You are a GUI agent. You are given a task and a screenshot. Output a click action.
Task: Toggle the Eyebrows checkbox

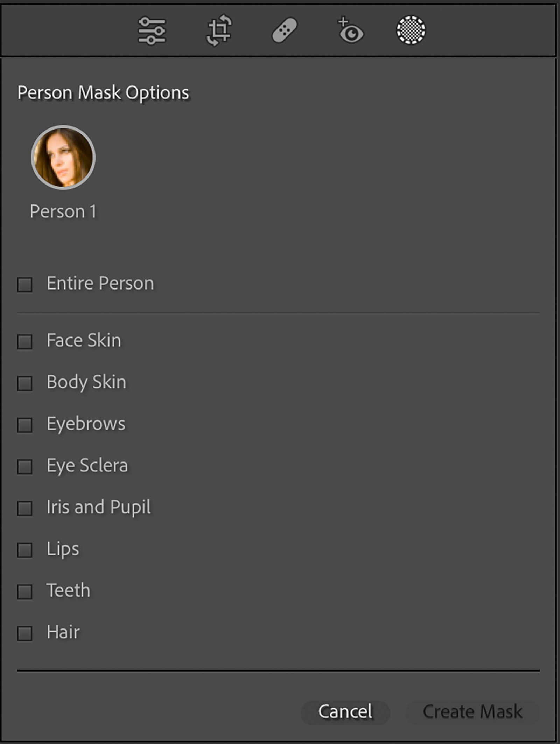click(25, 425)
